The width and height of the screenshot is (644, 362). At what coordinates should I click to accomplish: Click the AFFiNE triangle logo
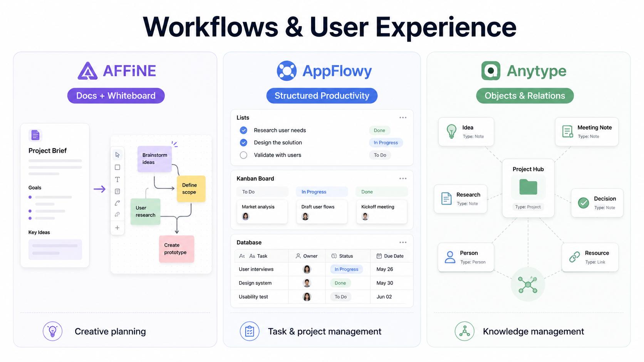coord(87,71)
